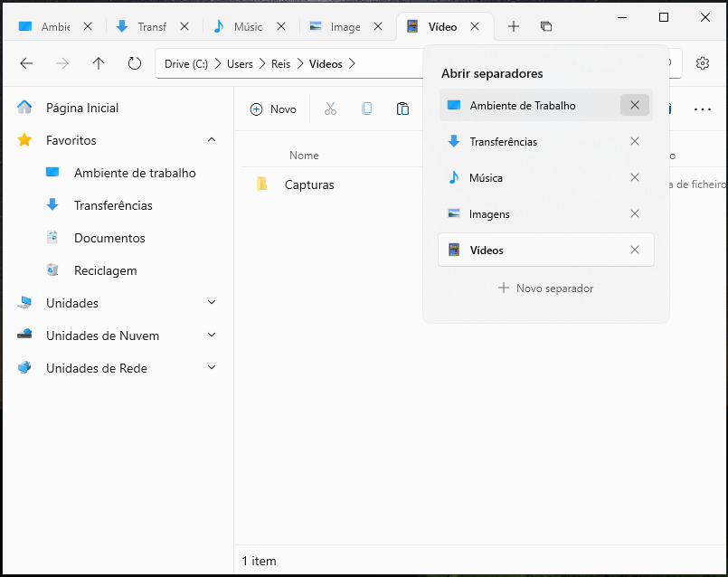Screen dimensions: 728x577
Task: Select Ambiente de Trabalho in open tabs list
Action: pyautogui.click(x=546, y=106)
